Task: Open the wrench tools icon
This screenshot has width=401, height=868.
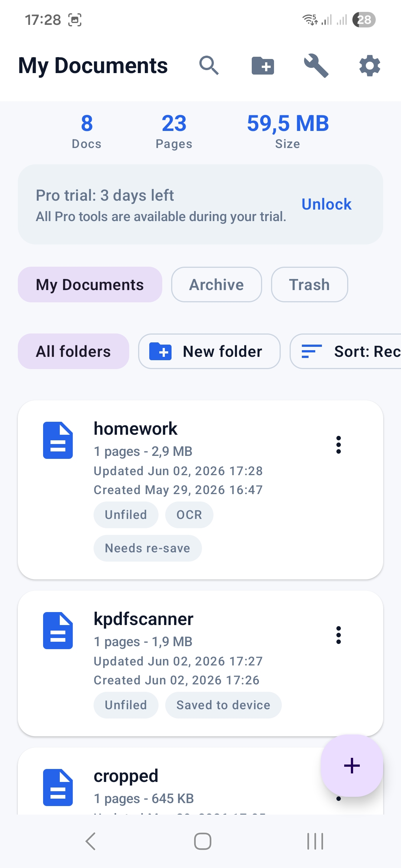Action: [x=316, y=66]
